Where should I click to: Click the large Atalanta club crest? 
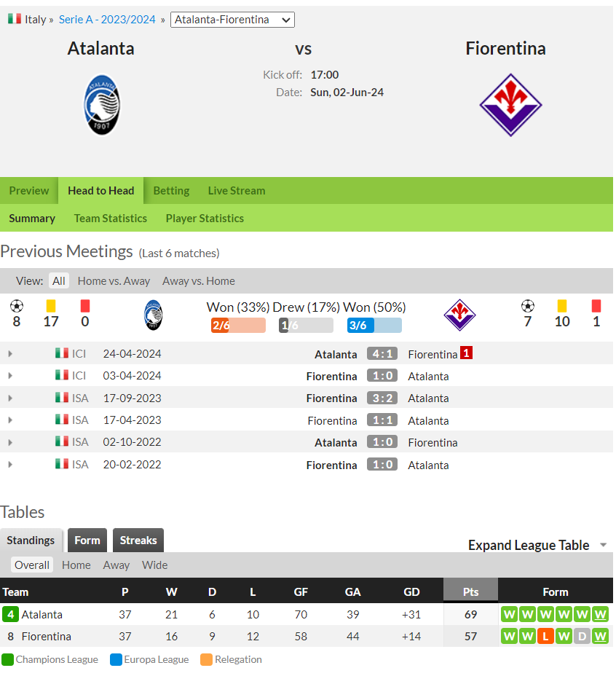pyautogui.click(x=102, y=105)
